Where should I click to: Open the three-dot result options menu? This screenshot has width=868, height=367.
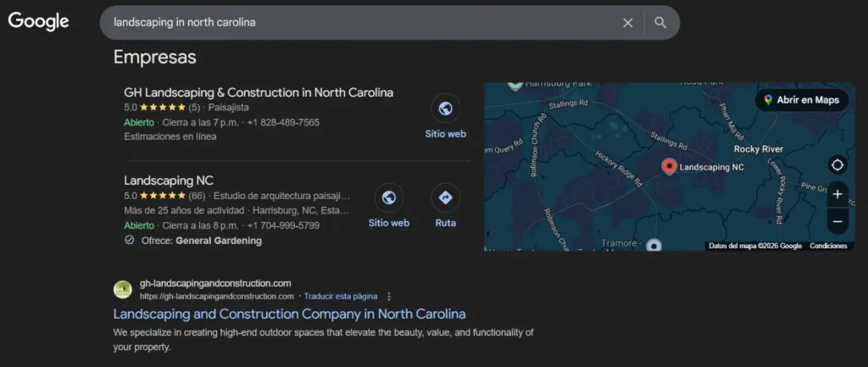click(389, 296)
